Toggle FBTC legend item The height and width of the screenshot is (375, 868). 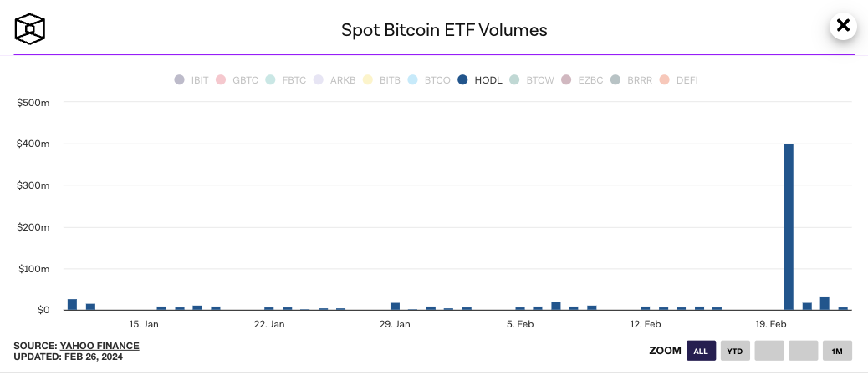(x=286, y=80)
